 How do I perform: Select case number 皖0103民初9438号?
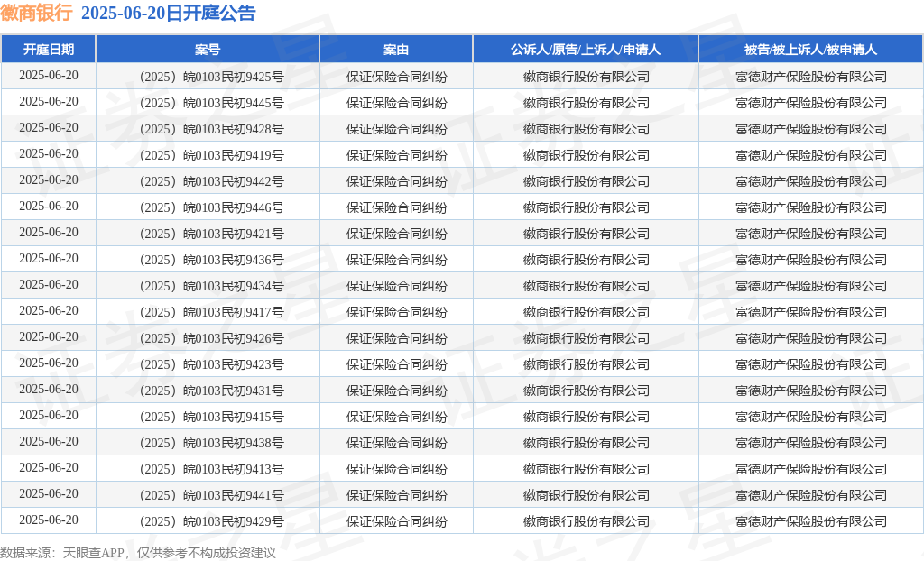234,443
